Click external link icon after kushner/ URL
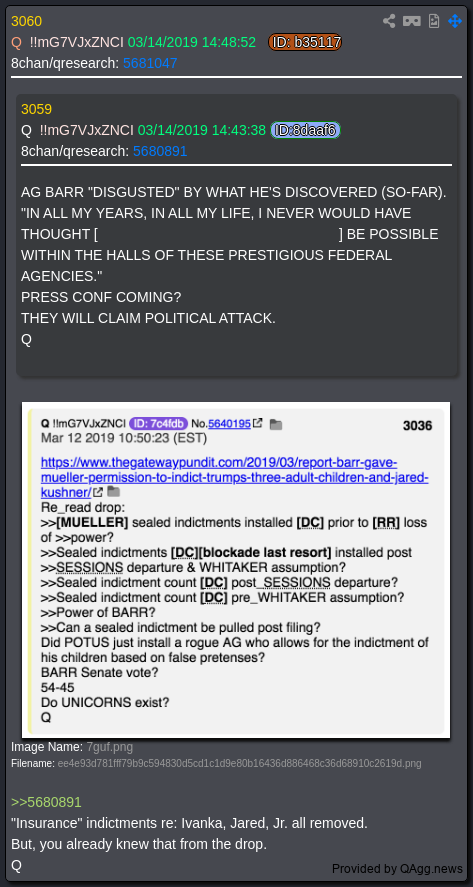 [98, 492]
